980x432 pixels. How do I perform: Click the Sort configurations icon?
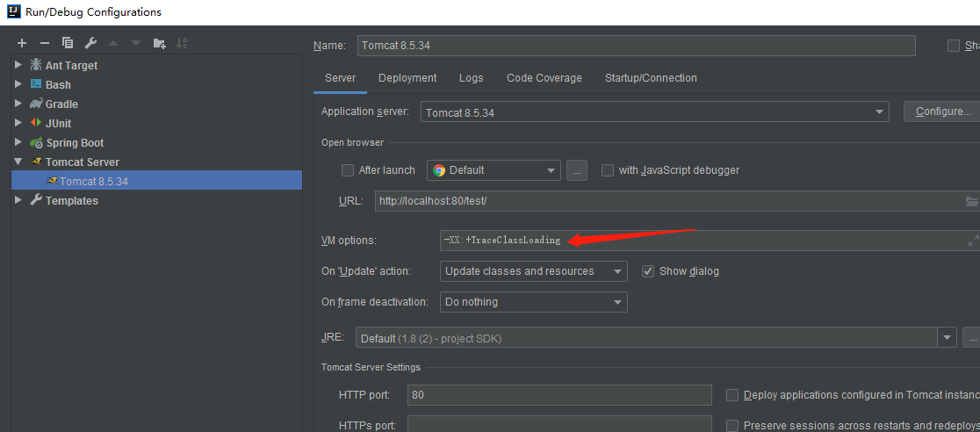point(182,43)
